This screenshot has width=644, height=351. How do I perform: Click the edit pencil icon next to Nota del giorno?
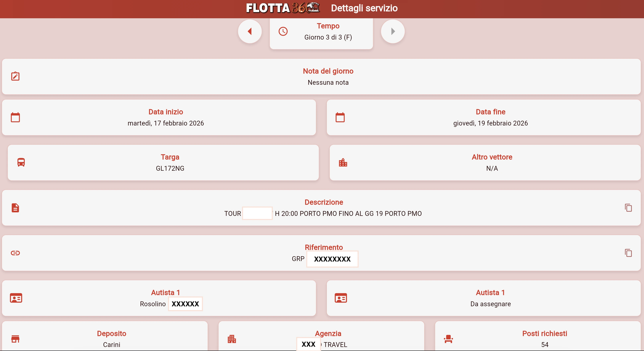15,77
